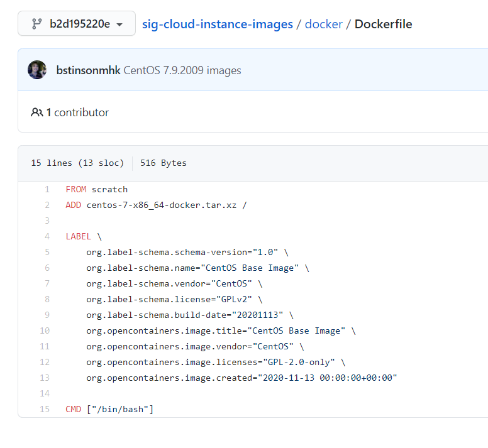Image resolution: width=488 pixels, height=448 pixels.
Task: Click the FROM scratch code line
Action: tap(97, 189)
